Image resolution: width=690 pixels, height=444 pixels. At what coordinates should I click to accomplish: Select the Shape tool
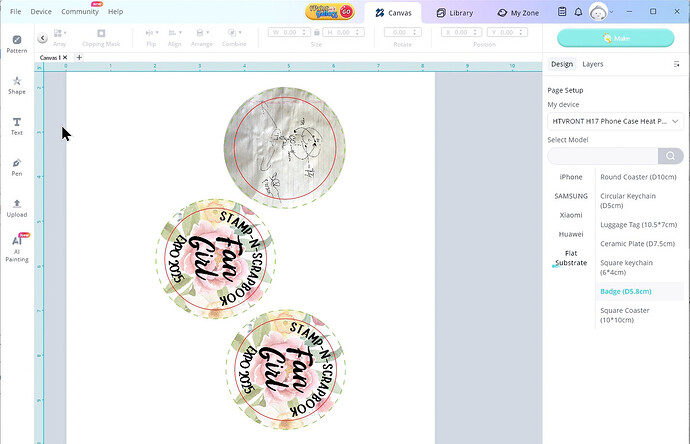17,84
